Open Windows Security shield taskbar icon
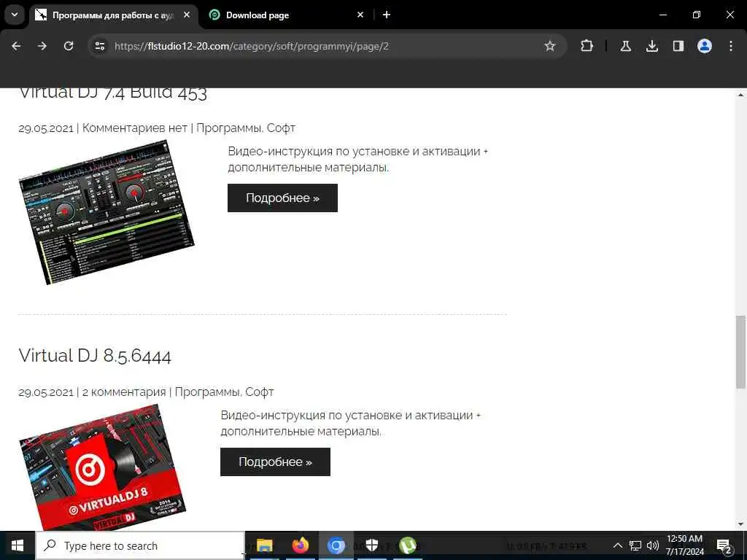 [371, 545]
